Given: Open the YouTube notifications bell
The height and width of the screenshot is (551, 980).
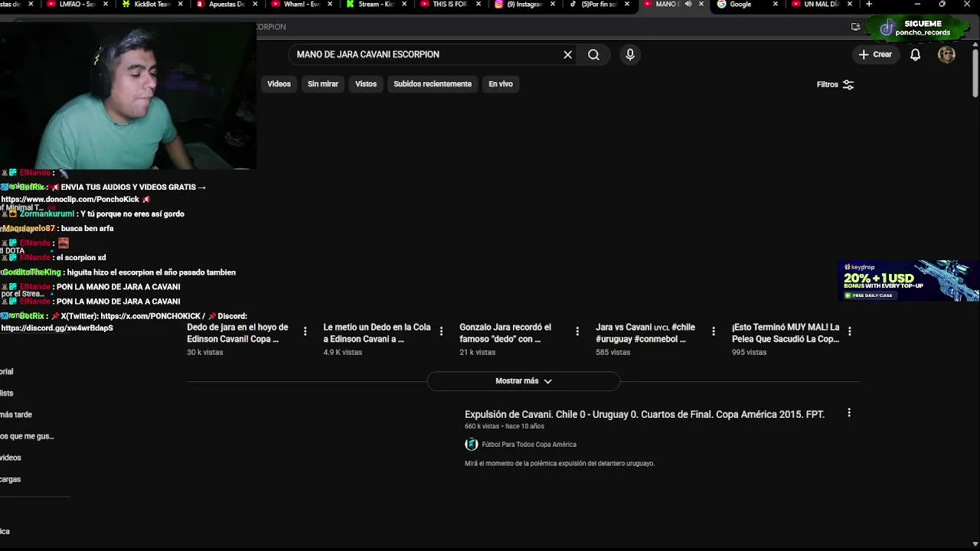Looking at the screenshot, I should [x=915, y=54].
